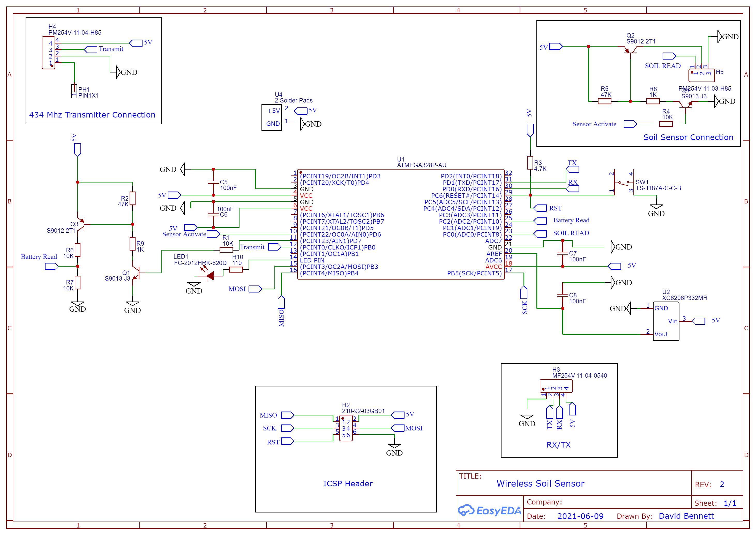Click transistor Q3 S9012 symbol

[x=81, y=224]
